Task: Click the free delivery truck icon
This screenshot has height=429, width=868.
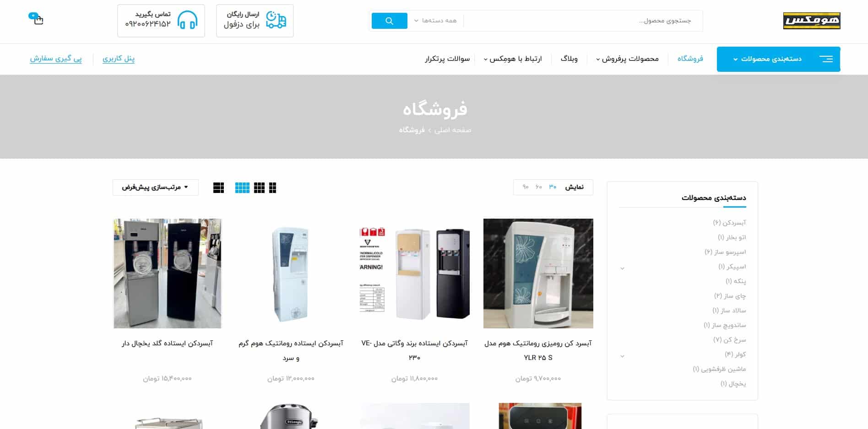Action: tap(276, 21)
